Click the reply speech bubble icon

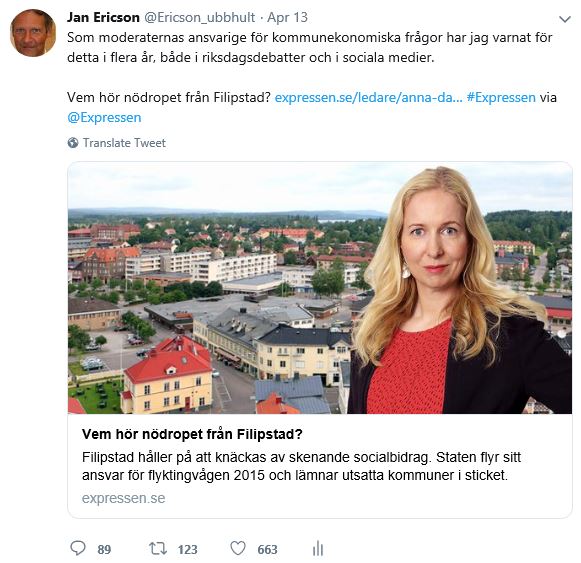coord(78,548)
